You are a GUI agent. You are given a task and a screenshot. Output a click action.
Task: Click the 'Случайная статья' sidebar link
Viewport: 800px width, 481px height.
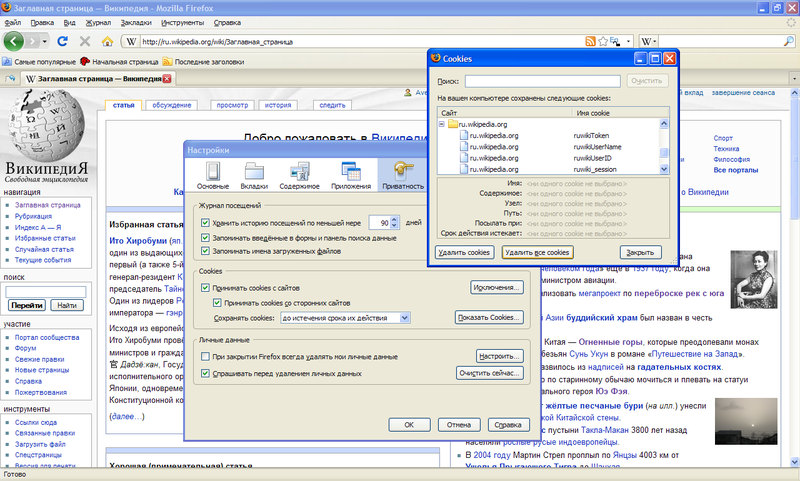pyautogui.click(x=44, y=249)
